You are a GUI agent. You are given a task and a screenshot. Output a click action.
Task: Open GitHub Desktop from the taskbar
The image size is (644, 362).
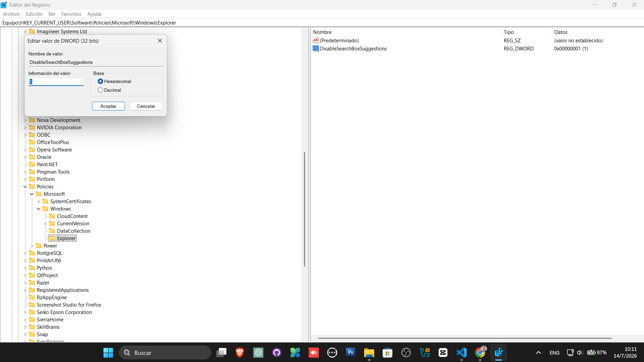(x=277, y=353)
